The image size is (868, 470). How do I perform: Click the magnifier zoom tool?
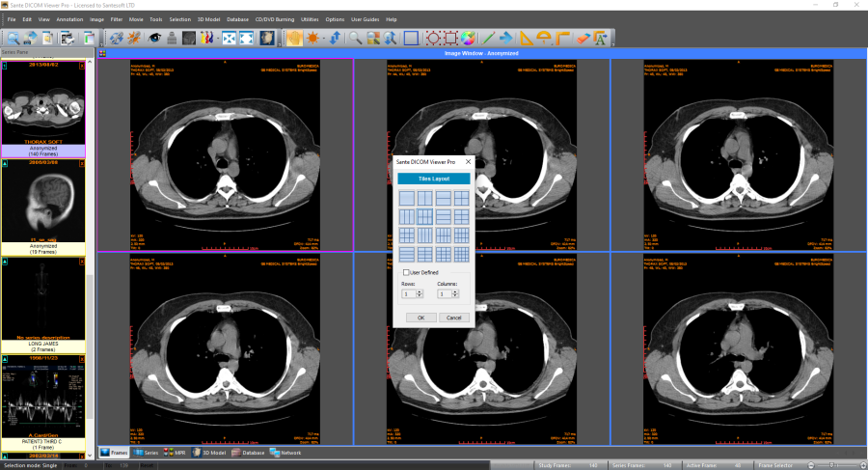[355, 39]
